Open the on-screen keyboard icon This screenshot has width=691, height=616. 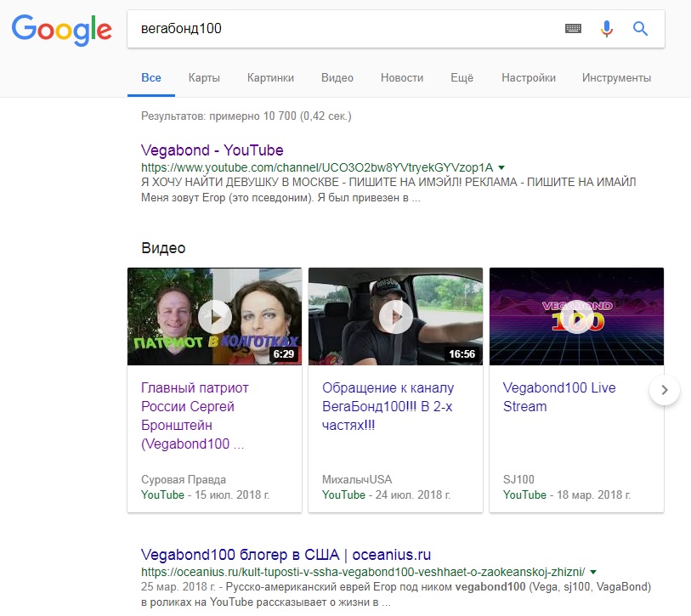coord(573,29)
